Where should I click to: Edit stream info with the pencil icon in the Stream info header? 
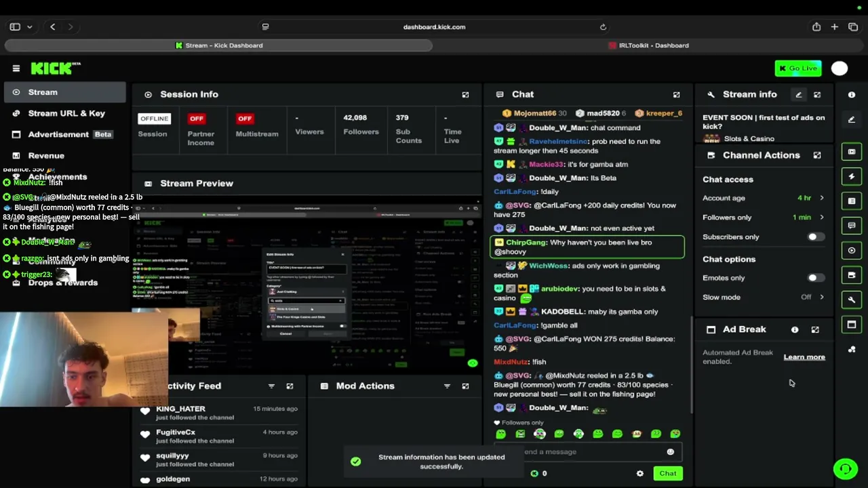point(798,95)
